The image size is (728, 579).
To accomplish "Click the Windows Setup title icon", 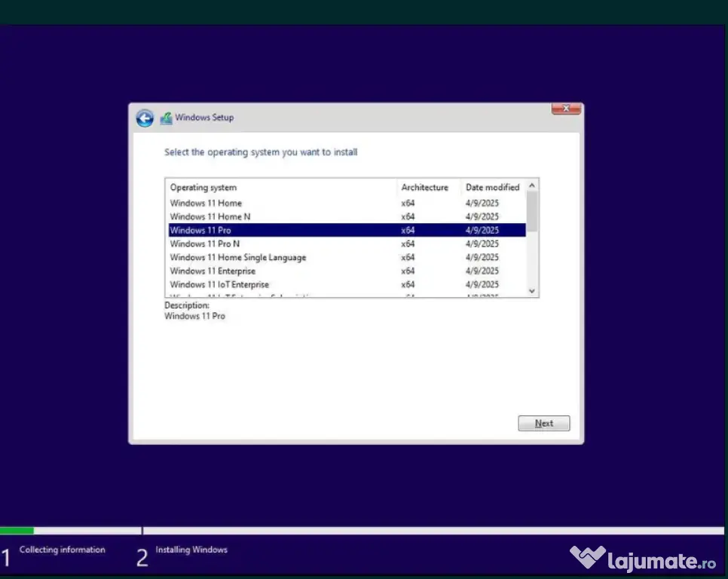I will tap(167, 118).
